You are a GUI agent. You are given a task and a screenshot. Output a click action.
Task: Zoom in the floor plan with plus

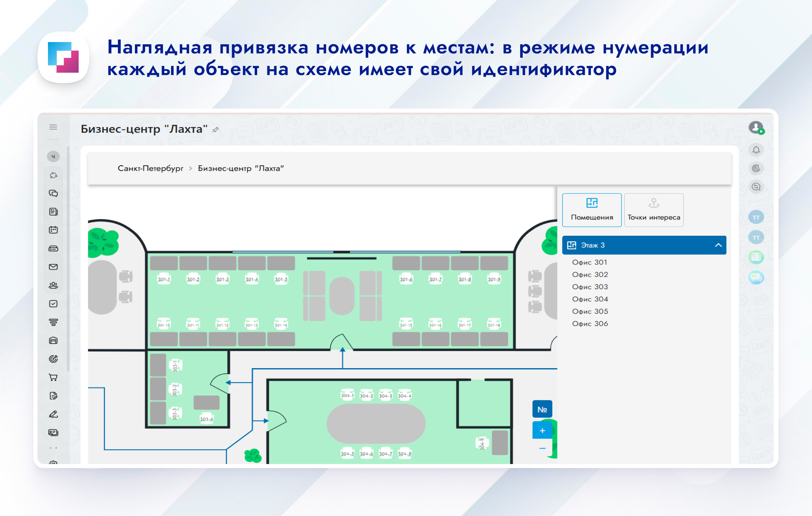[542, 430]
